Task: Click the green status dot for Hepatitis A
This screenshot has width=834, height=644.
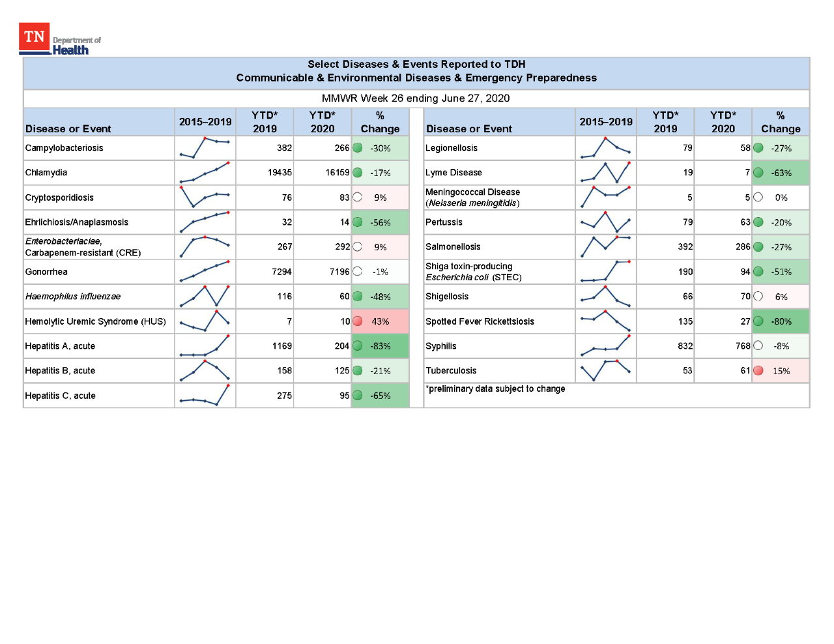Action: coord(358,346)
